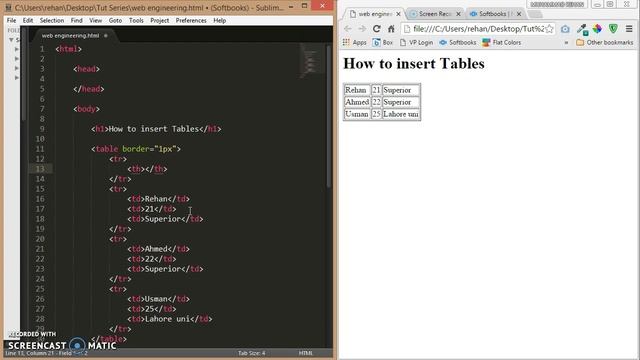The width and height of the screenshot is (640, 360).
Task: Open the Box bookmark
Action: point(383,42)
